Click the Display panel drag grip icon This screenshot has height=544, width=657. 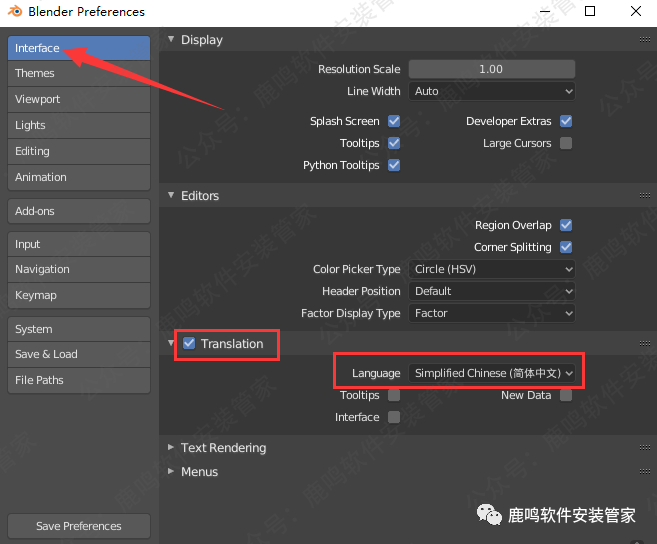tap(645, 40)
